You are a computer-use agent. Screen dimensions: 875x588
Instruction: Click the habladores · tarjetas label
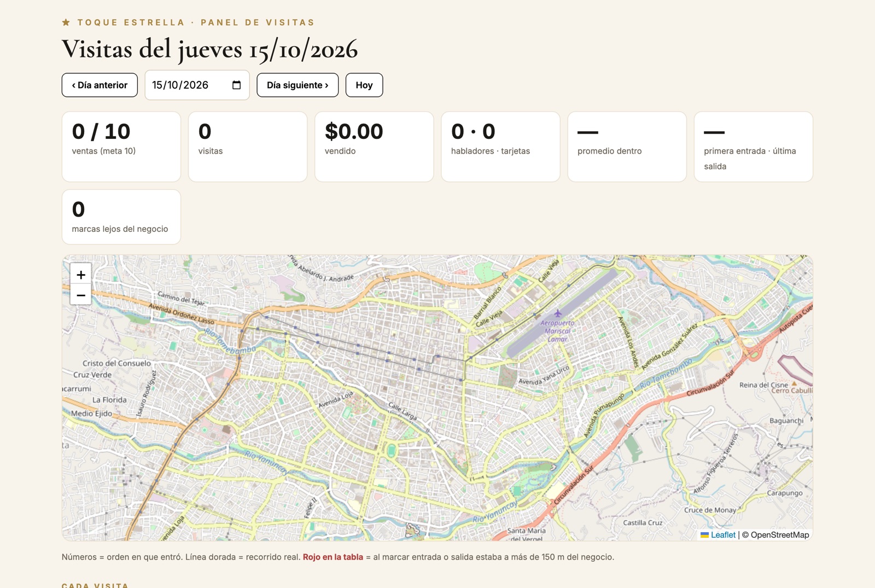point(491,151)
